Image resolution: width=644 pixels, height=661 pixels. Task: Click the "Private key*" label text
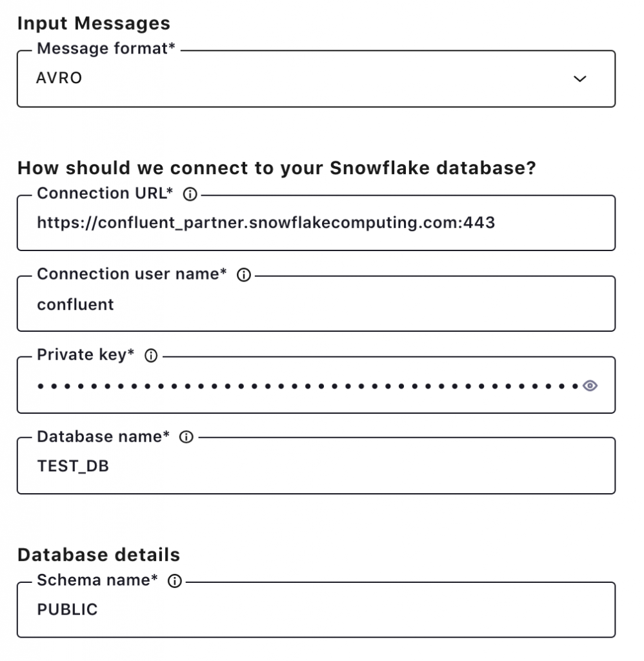86,355
